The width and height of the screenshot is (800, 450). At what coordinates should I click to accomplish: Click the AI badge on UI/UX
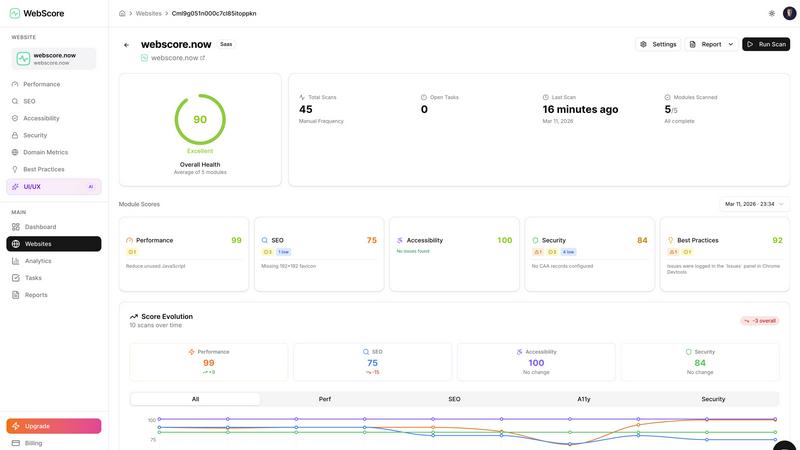coord(91,187)
